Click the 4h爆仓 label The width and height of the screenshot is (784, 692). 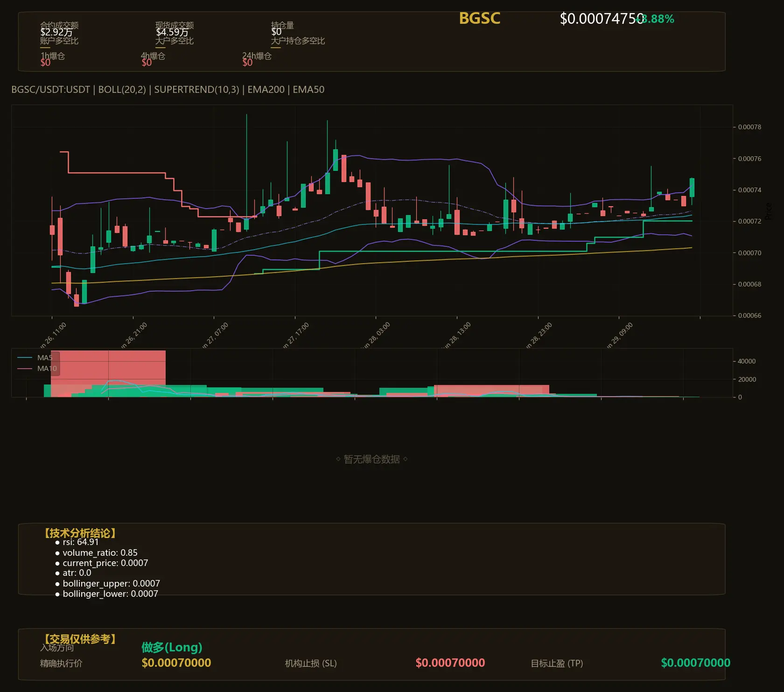tap(153, 56)
